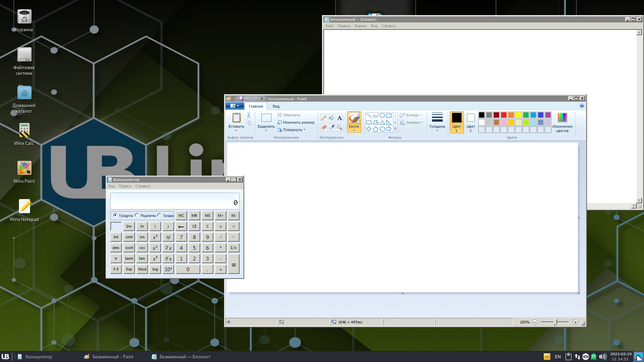
Task: Pick the Color picker eyedropper tool
Action: tap(331, 127)
